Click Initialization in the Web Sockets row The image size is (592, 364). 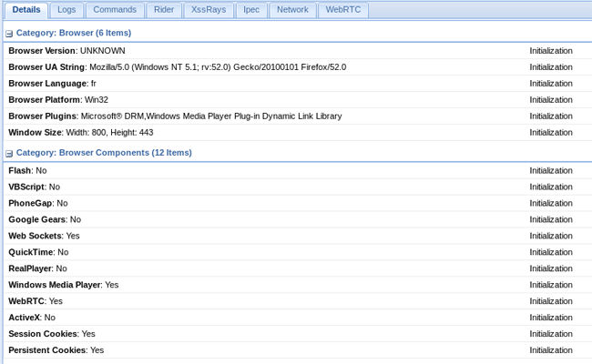coord(551,236)
